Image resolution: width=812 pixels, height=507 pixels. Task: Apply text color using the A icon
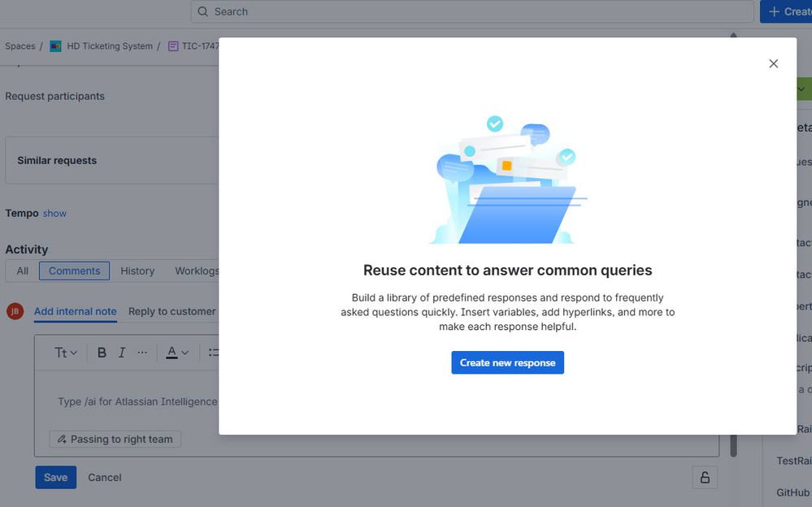pos(172,352)
